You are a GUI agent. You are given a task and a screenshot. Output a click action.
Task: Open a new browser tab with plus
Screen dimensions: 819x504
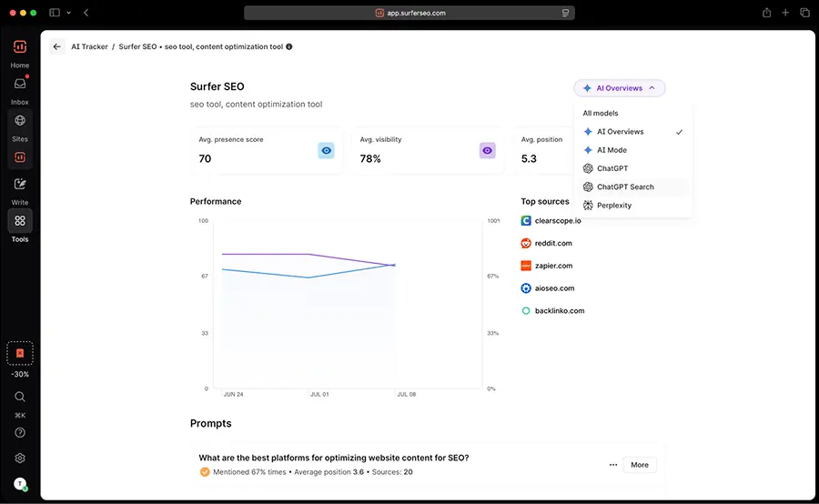(x=785, y=13)
